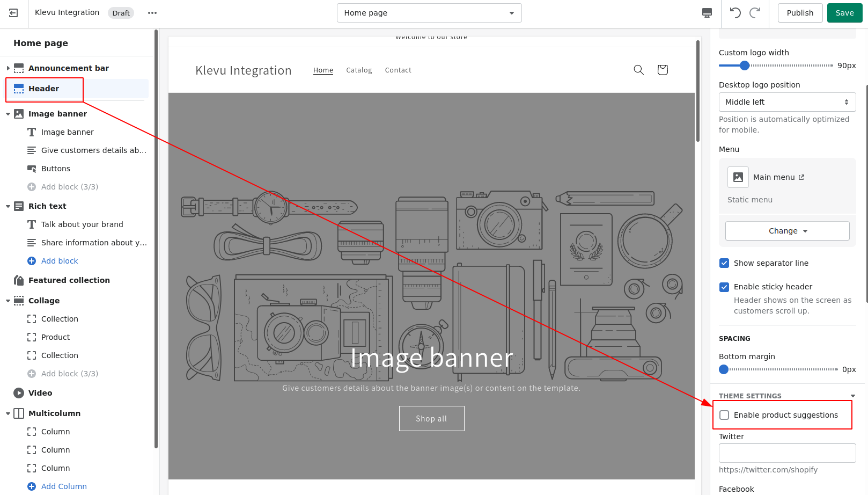Open the three-dot more actions menu

pos(152,13)
